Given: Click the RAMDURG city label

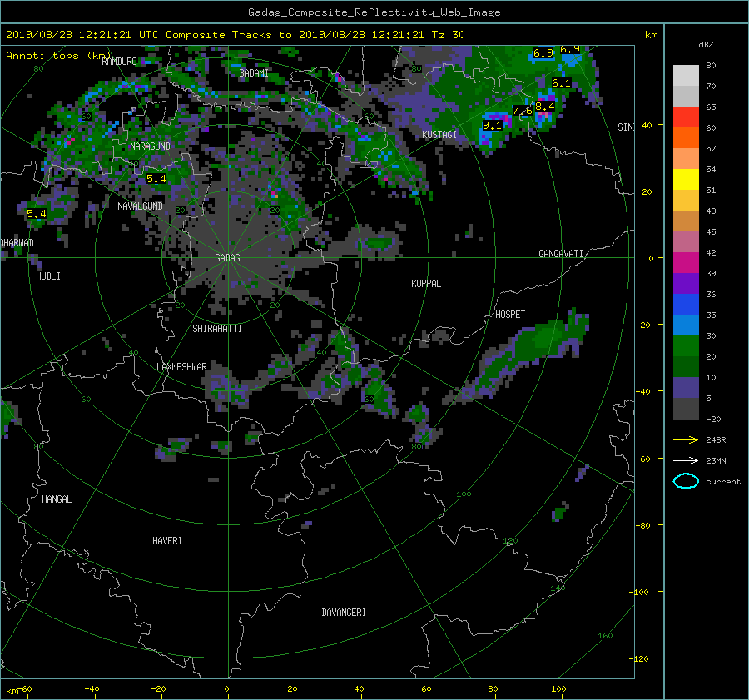Looking at the screenshot, I should click(x=119, y=61).
